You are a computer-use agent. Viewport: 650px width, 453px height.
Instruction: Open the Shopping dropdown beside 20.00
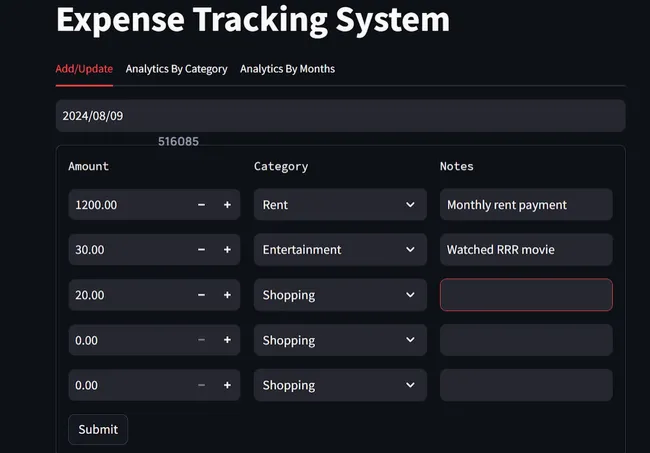tap(340, 295)
